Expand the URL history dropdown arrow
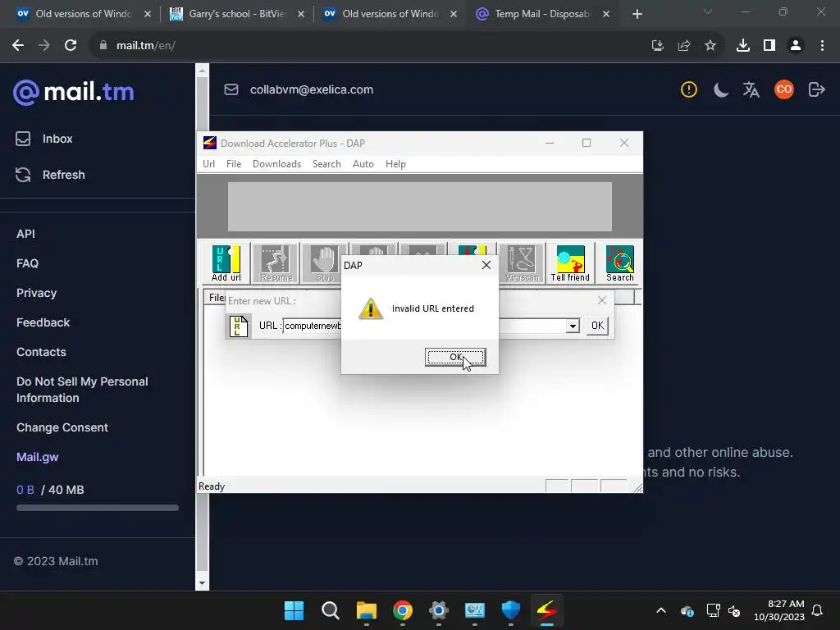The image size is (840, 630). coord(573,326)
